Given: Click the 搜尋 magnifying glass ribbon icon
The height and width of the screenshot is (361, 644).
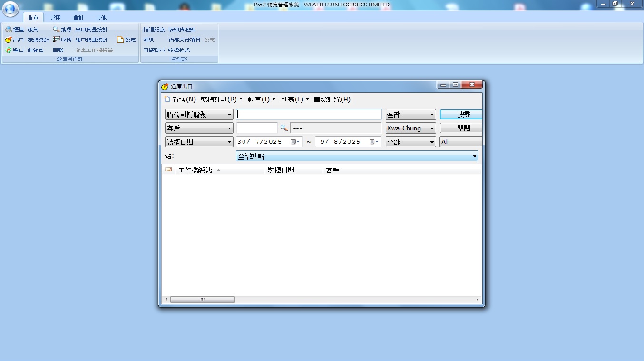Looking at the screenshot, I should point(57,29).
